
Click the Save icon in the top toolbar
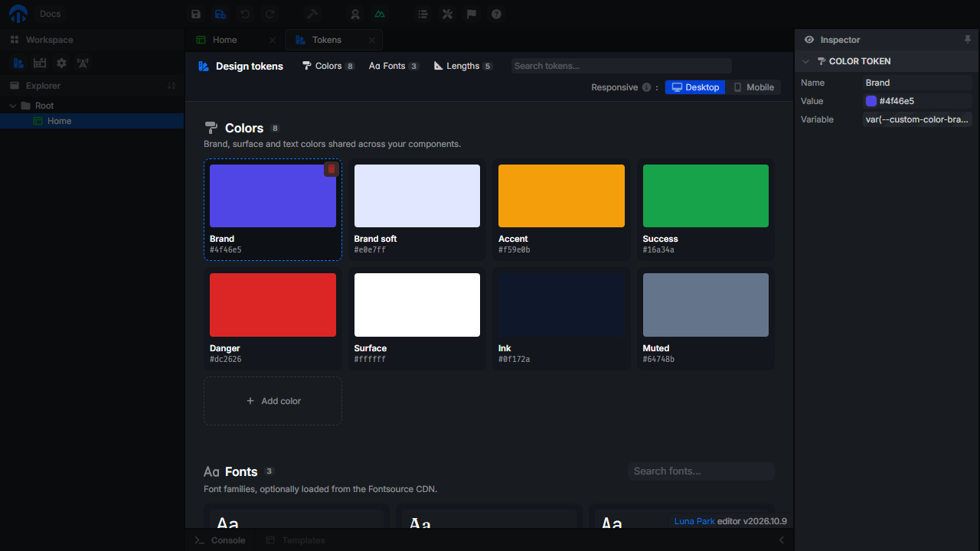[196, 14]
